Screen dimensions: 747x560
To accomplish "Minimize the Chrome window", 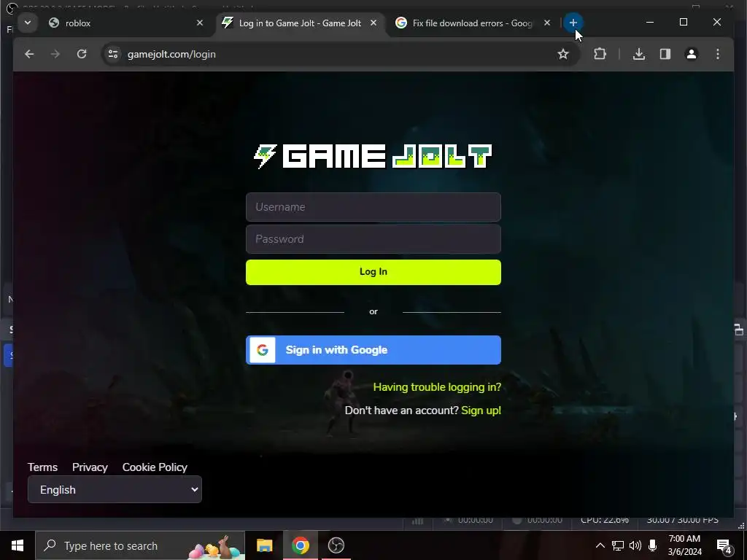I will [650, 23].
